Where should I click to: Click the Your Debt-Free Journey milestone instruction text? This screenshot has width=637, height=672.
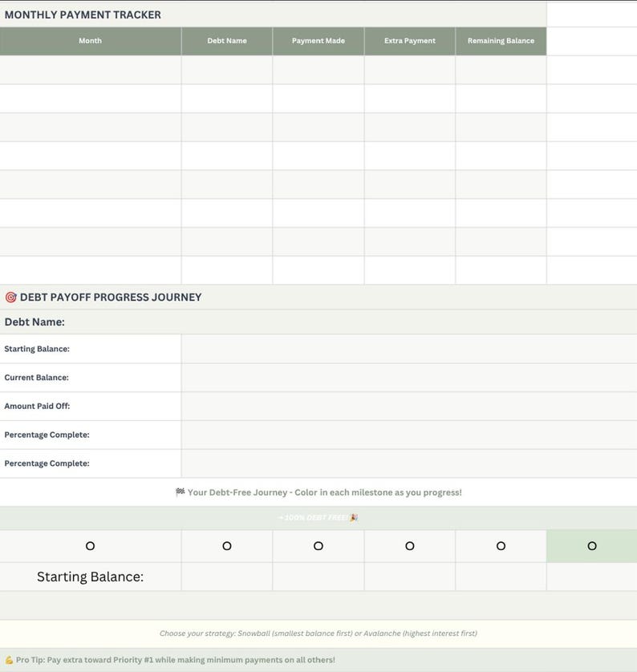[x=324, y=492]
